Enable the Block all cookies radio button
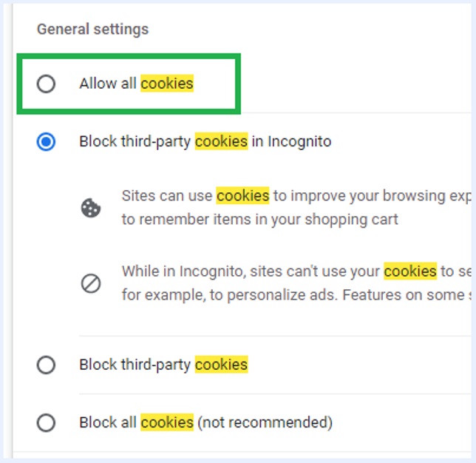 coord(46,423)
